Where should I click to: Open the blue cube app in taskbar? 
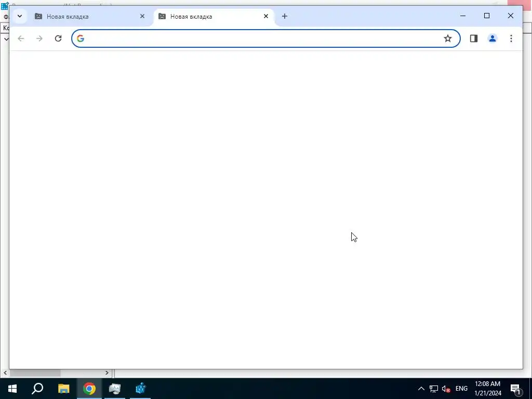pyautogui.click(x=140, y=389)
